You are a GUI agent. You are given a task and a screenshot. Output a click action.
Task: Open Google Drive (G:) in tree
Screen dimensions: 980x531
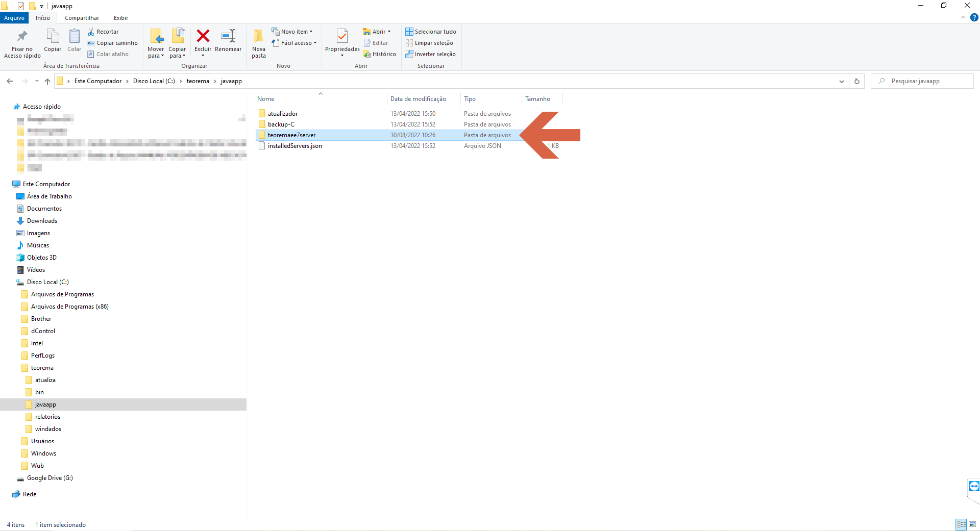pos(50,478)
